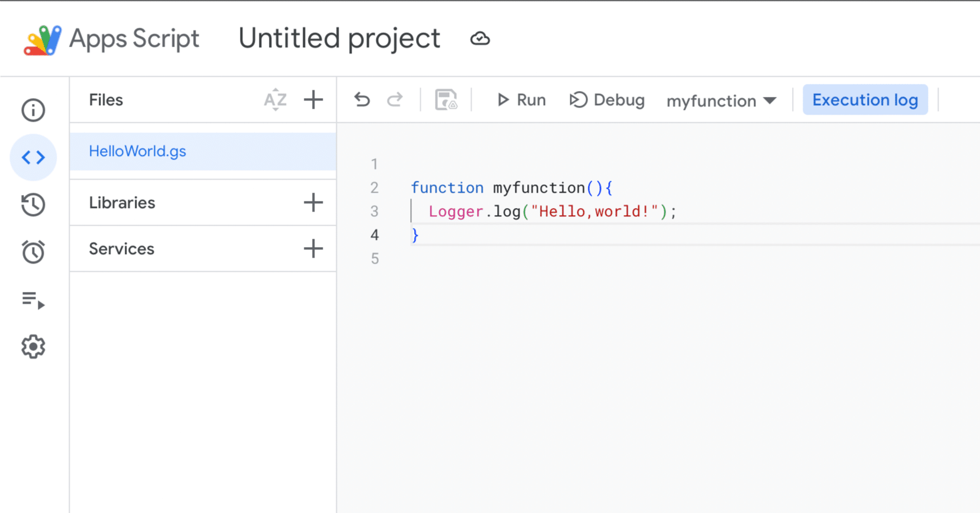Click the undo arrow in toolbar
Image resolution: width=980 pixels, height=513 pixels.
[362, 100]
